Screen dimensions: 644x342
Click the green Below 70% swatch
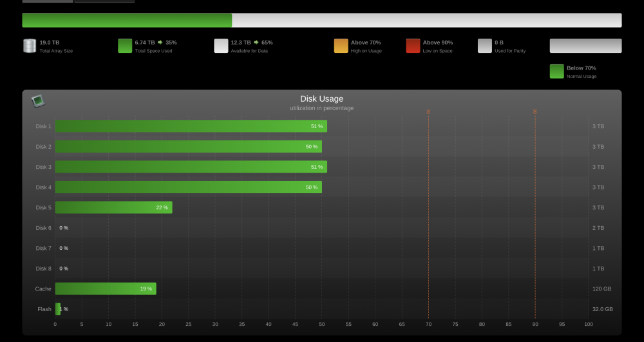click(x=557, y=71)
